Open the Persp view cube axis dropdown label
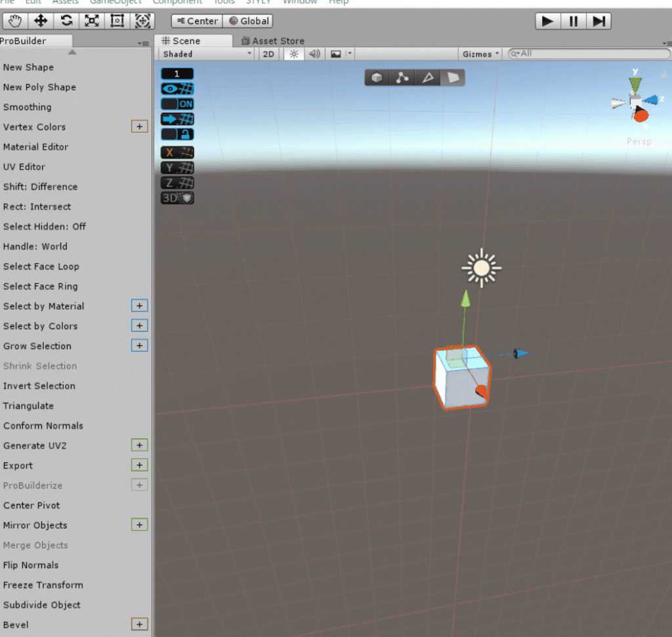 tap(638, 141)
